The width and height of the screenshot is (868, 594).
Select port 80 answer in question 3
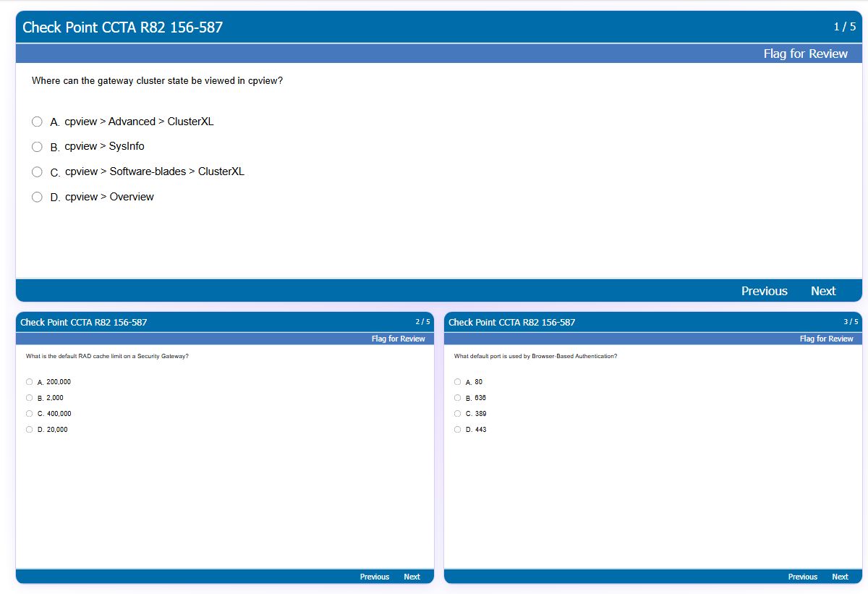pos(457,382)
